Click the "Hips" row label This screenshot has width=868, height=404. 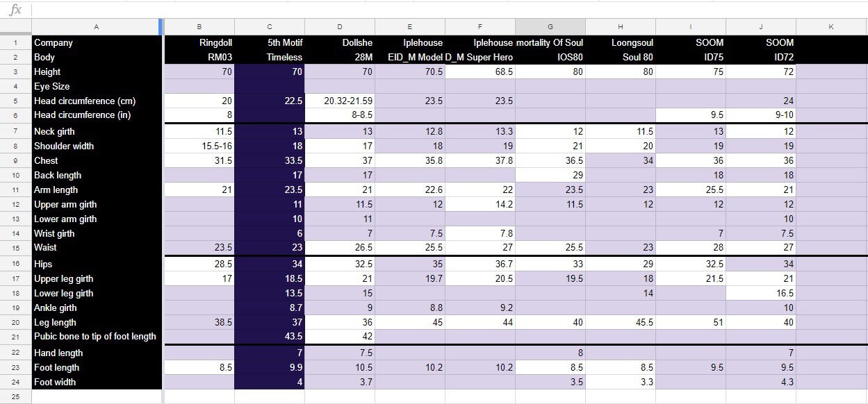click(97, 264)
